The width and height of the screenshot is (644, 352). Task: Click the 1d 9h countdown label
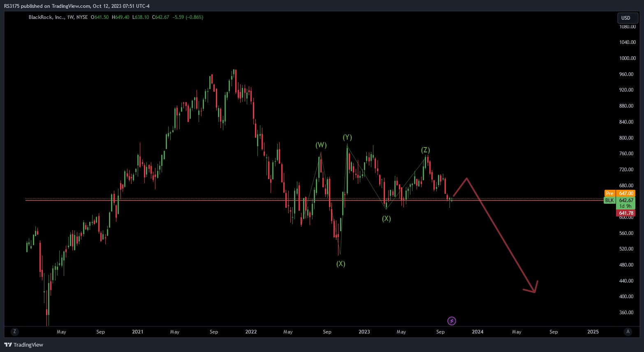pos(625,206)
